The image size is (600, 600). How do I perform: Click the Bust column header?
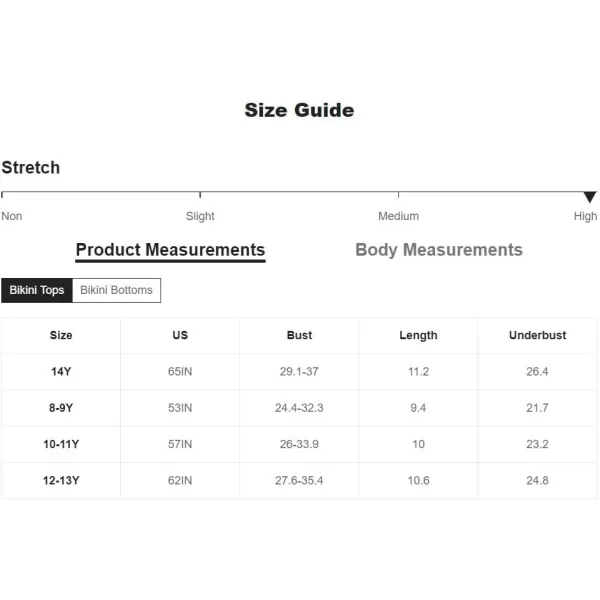(x=299, y=335)
